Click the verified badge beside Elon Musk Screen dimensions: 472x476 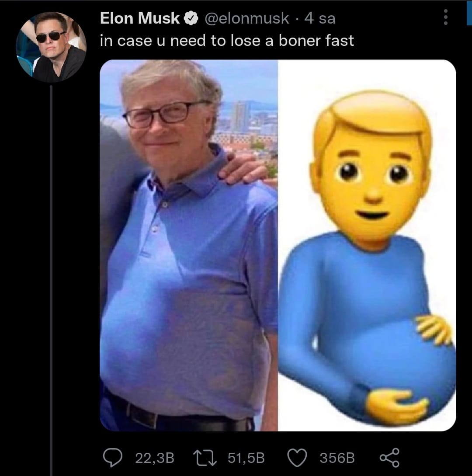(191, 18)
